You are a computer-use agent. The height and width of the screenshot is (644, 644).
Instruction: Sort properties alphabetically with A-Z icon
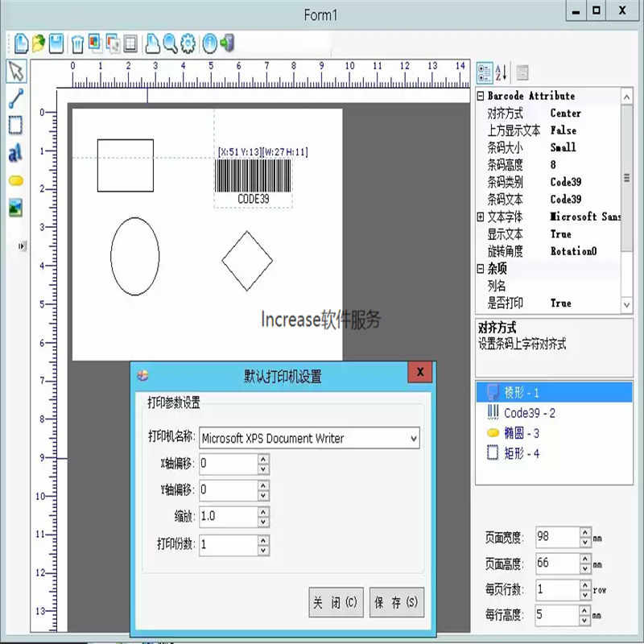point(502,72)
